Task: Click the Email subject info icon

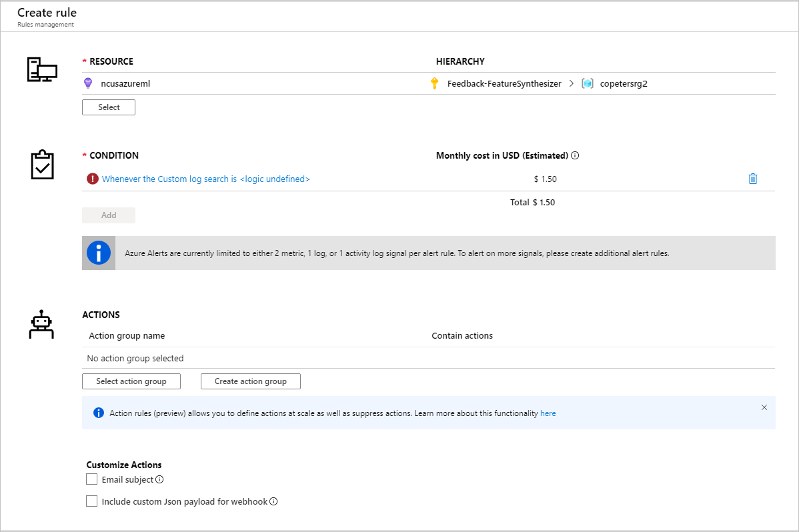Action: click(160, 479)
